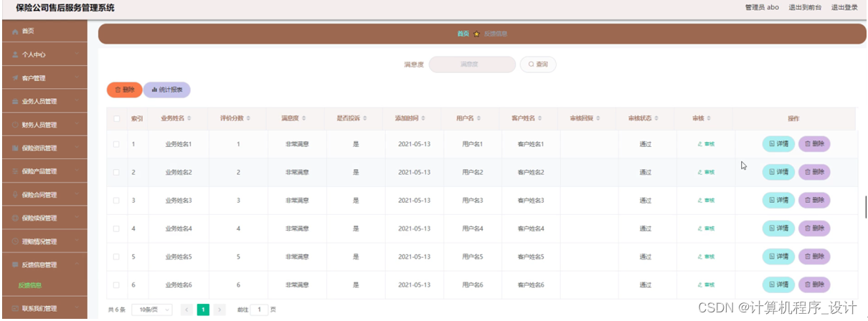
Task: Open the 10条/页 page size dropdown
Action: [x=152, y=310]
